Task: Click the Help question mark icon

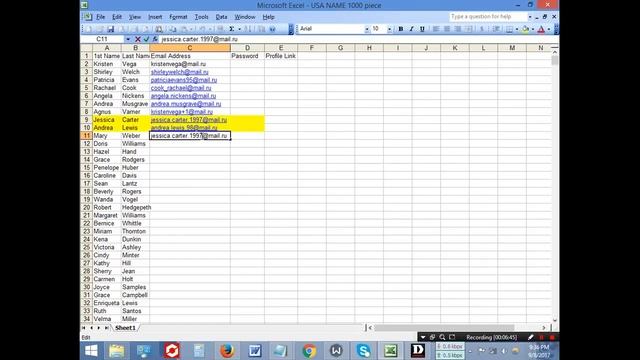Action: 273,29
